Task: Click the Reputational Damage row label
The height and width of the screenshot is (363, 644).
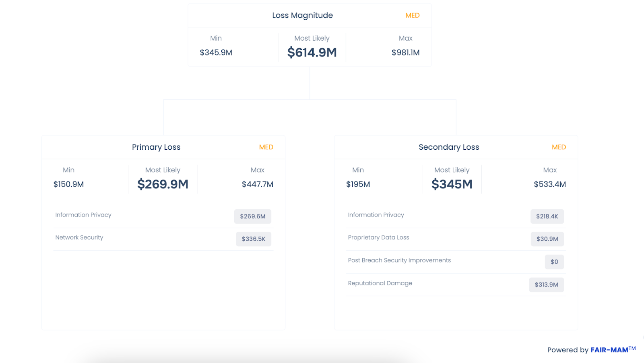Action: coord(380,283)
